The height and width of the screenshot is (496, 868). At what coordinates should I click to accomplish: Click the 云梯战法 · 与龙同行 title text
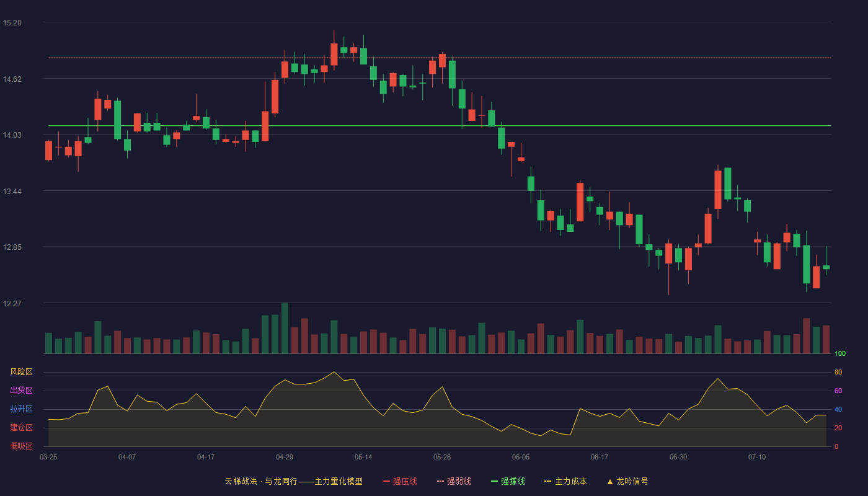tap(261, 481)
